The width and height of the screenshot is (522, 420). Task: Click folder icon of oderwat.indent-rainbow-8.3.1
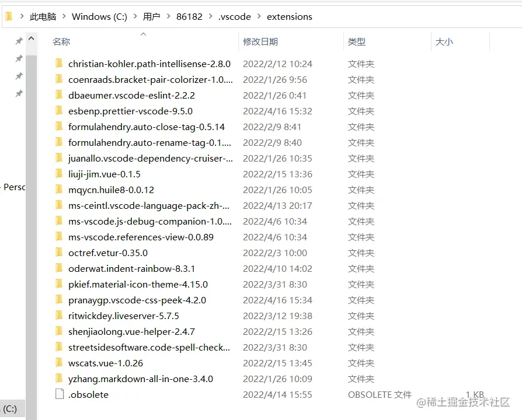pyautogui.click(x=59, y=268)
